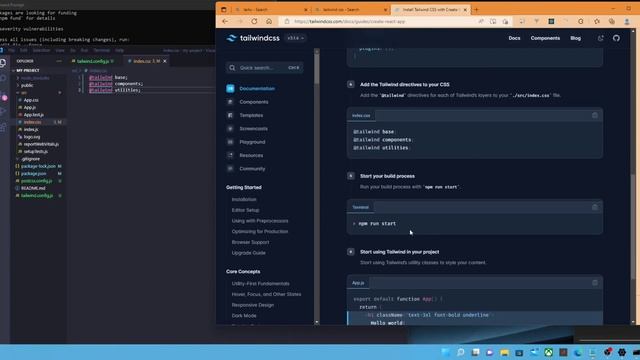This screenshot has height=360, width=640.
Task: Collapse the src folder in explorer
Action: [x=24, y=93]
